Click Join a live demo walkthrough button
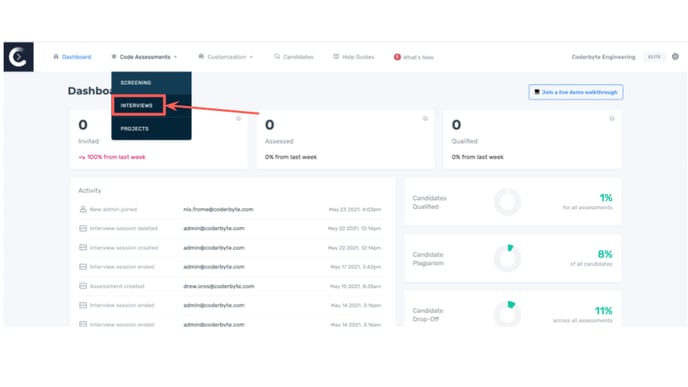688x387 pixels. [x=576, y=92]
